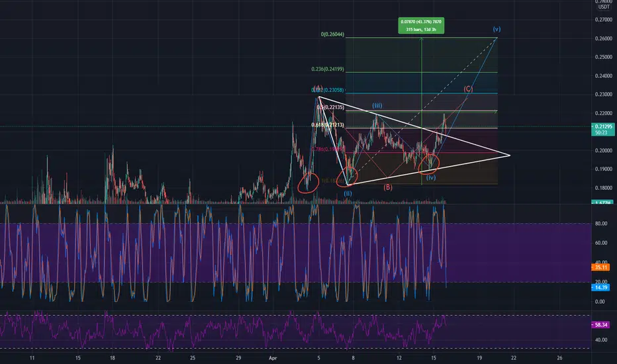
Task: Click the 0.25000 price axis label
Action: tap(604, 57)
